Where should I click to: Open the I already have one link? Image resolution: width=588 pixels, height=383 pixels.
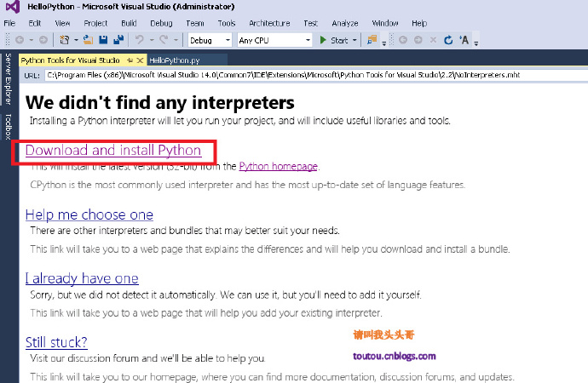click(x=82, y=278)
